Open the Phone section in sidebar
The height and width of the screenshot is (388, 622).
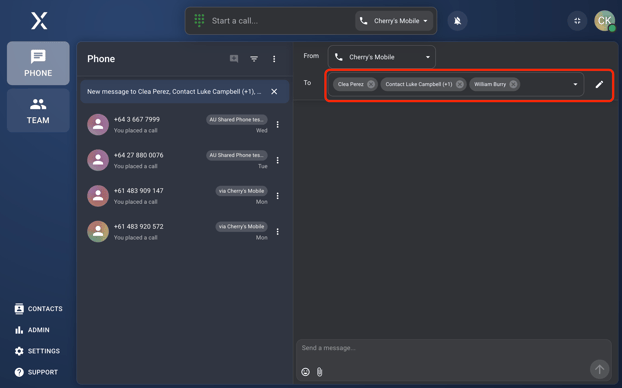click(x=38, y=63)
